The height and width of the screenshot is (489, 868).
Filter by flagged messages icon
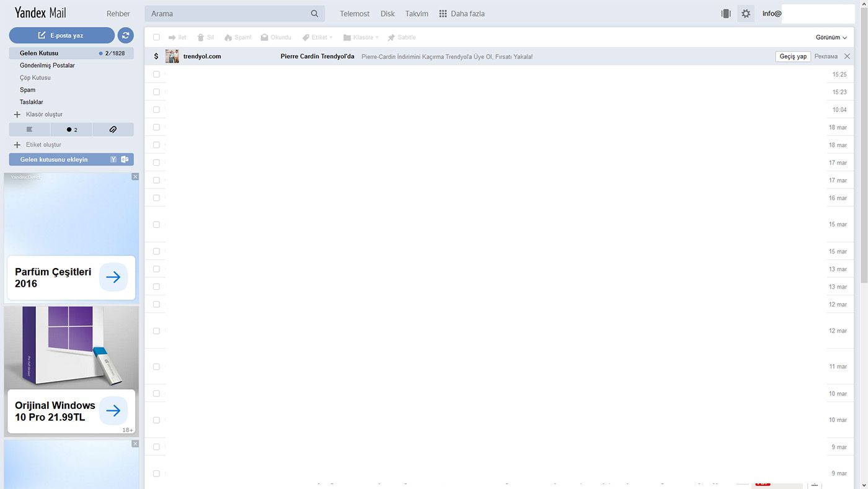coord(30,130)
